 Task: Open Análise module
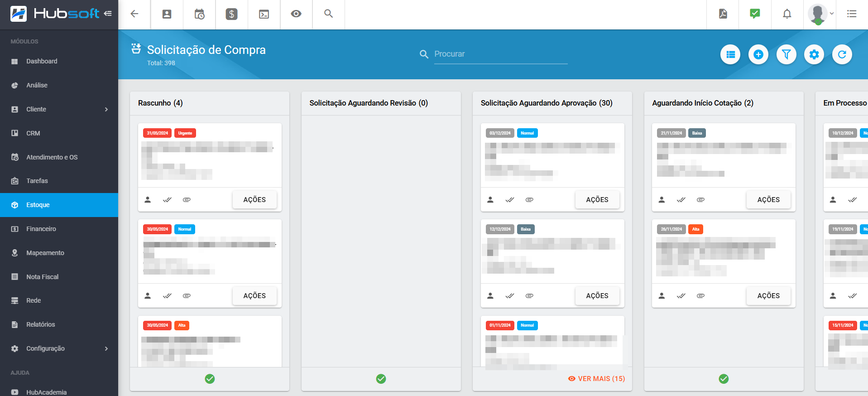pos(59,85)
